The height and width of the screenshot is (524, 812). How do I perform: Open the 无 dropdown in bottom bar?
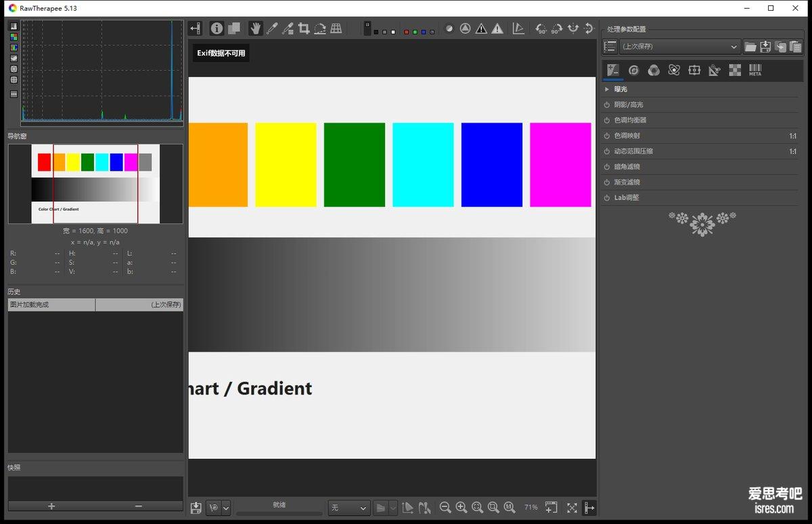349,508
